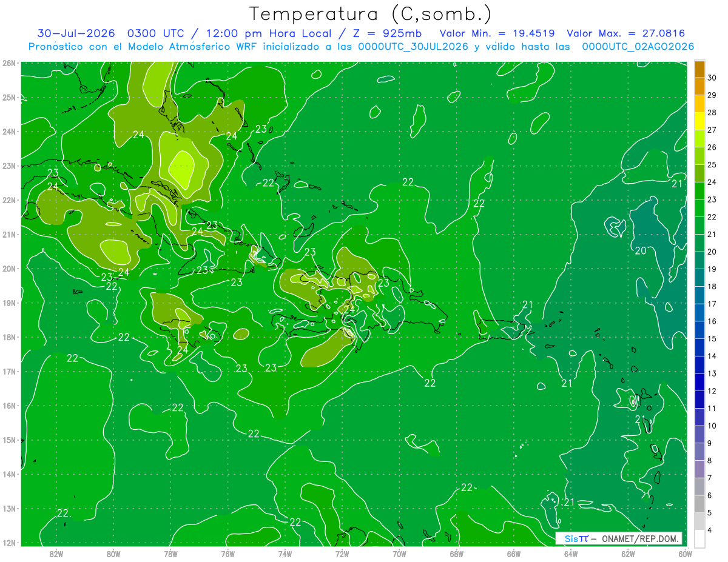Click the latitude axis label "26N"
This screenshot has width=728, height=562.
point(9,63)
